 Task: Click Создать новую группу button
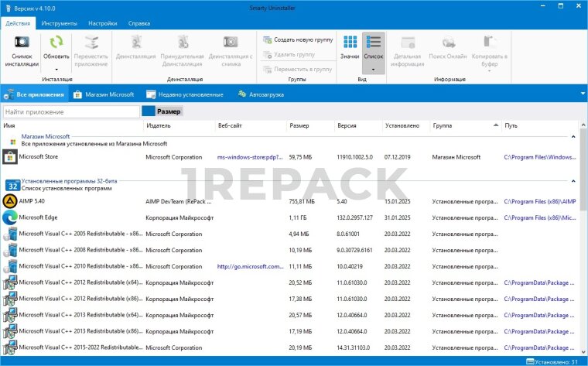(x=297, y=39)
